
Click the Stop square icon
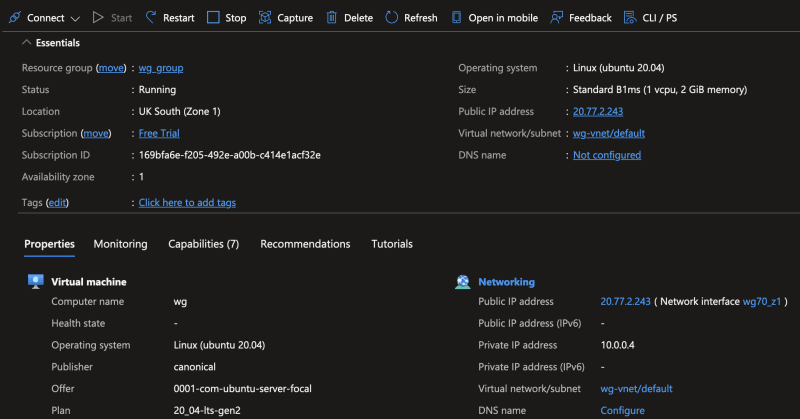[213, 18]
